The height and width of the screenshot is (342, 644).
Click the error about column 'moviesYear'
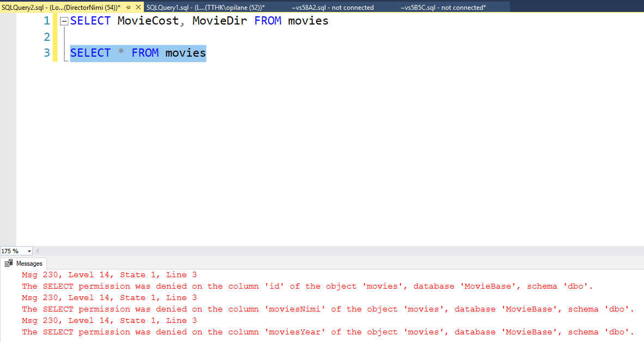click(x=327, y=332)
